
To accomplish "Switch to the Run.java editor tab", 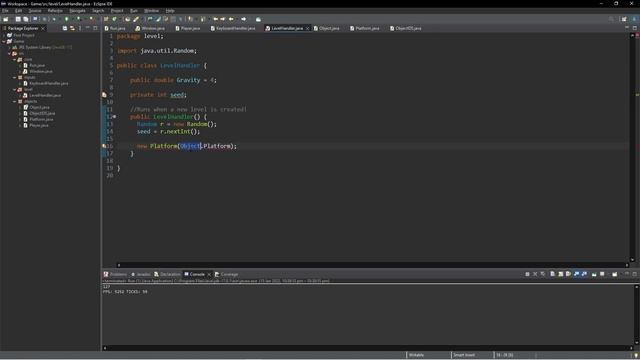I will pyautogui.click(x=115, y=28).
